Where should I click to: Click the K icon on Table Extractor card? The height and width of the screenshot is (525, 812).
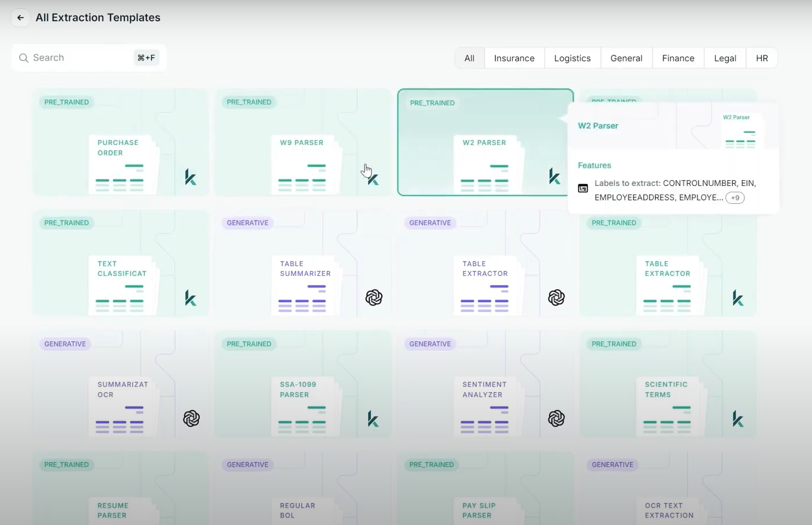[738, 298]
